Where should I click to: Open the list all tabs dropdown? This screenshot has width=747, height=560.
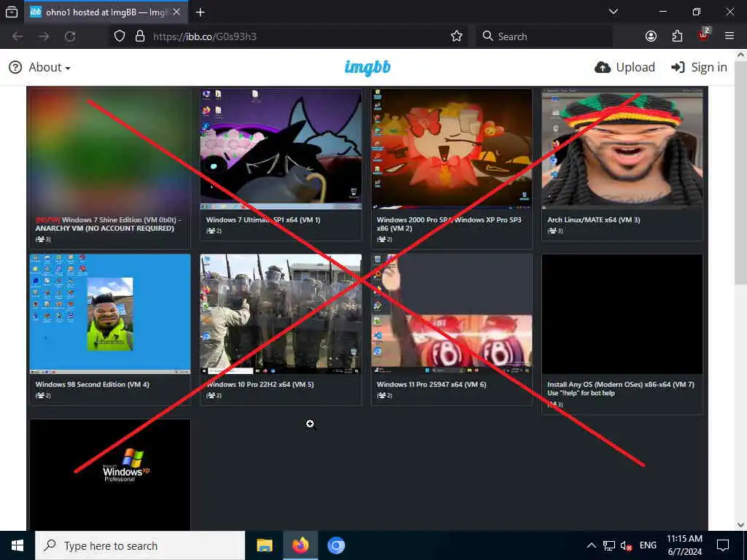pyautogui.click(x=614, y=12)
